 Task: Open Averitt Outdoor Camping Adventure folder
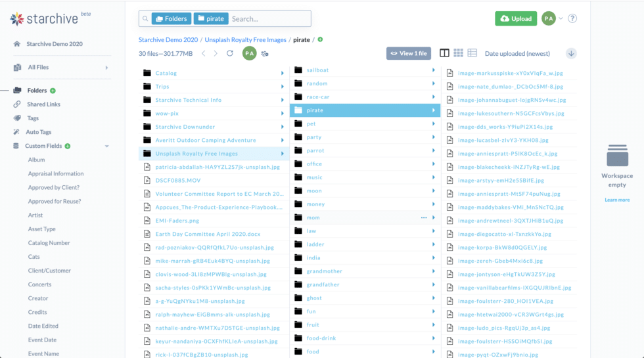pyautogui.click(x=205, y=141)
